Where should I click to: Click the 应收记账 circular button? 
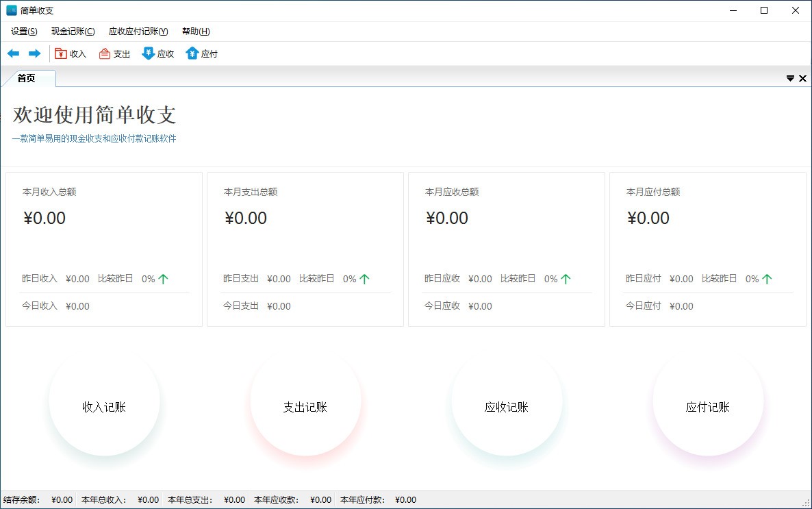[506, 406]
